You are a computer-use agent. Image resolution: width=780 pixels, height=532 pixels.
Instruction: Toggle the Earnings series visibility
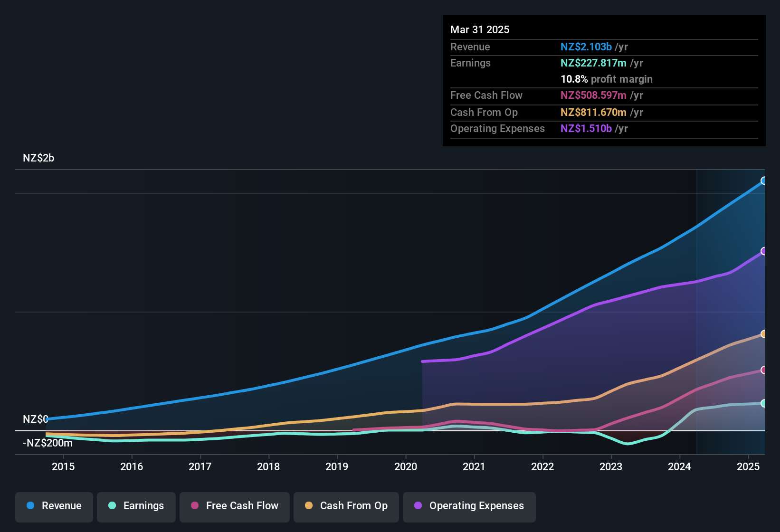pyautogui.click(x=136, y=506)
